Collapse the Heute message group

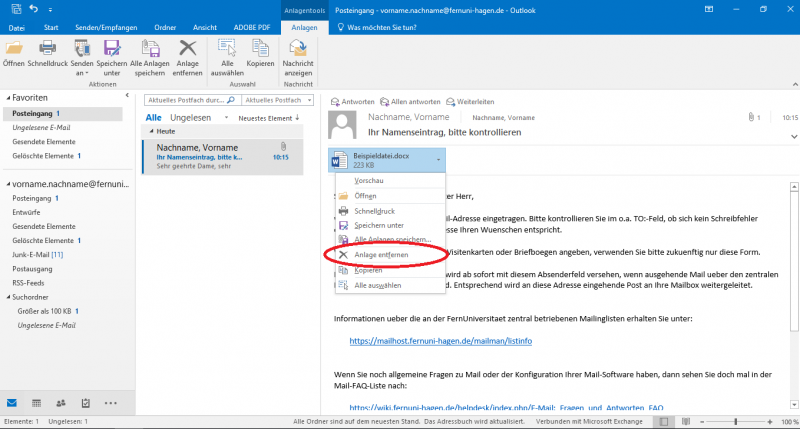point(151,132)
